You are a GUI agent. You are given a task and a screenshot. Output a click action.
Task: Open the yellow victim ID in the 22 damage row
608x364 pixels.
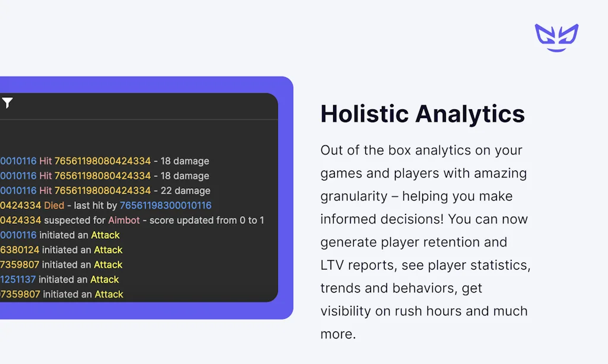102,191
